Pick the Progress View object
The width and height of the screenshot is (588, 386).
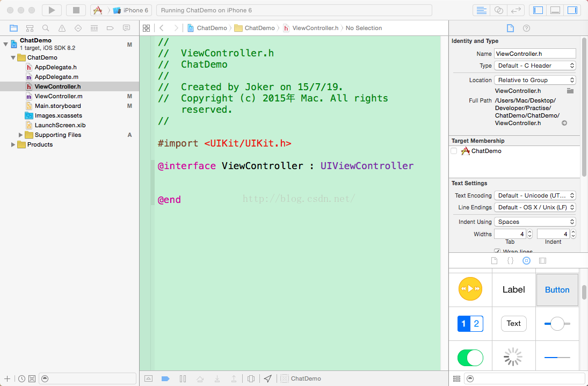click(x=557, y=357)
